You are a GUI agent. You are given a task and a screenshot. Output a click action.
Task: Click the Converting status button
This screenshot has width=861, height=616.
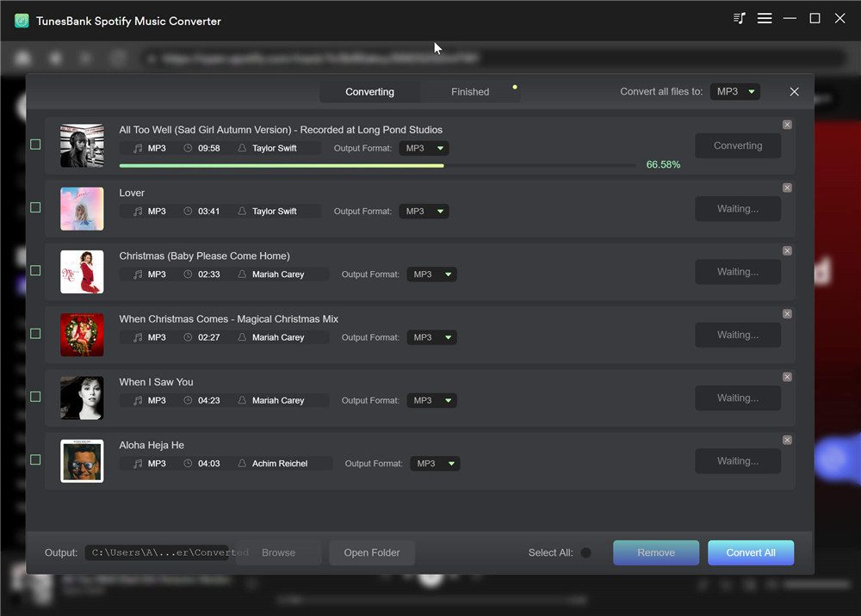[x=738, y=145]
